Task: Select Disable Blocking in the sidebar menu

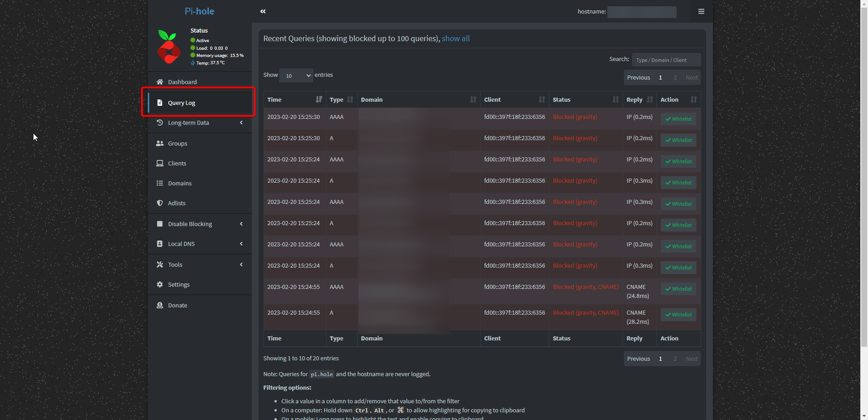Action: tap(190, 224)
